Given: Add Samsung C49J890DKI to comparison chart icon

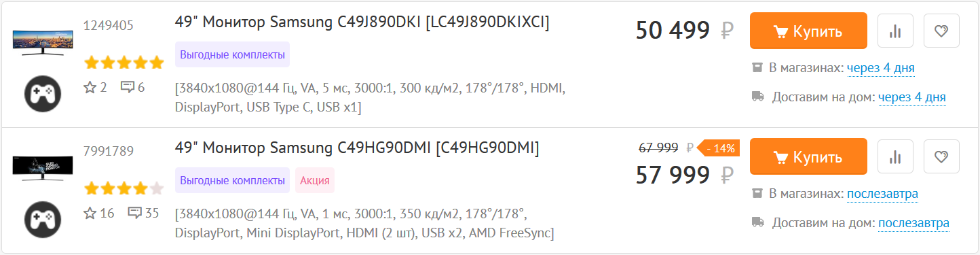Looking at the screenshot, I should point(895,31).
